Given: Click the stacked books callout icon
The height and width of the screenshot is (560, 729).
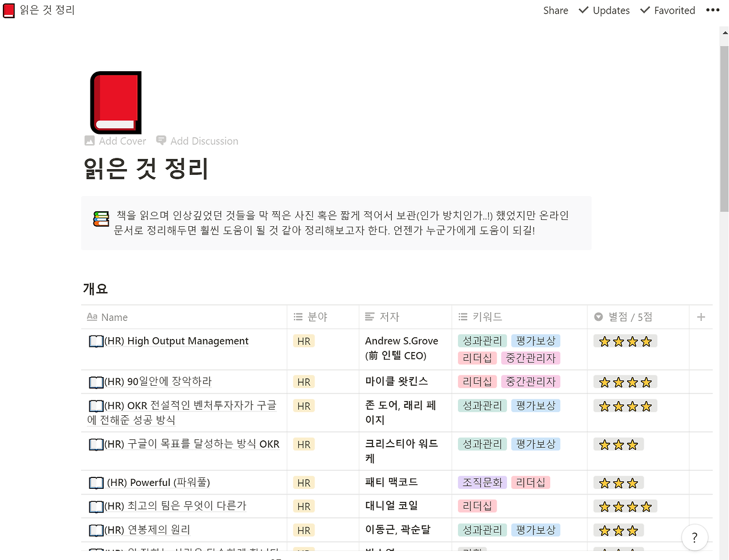Looking at the screenshot, I should pos(101,218).
